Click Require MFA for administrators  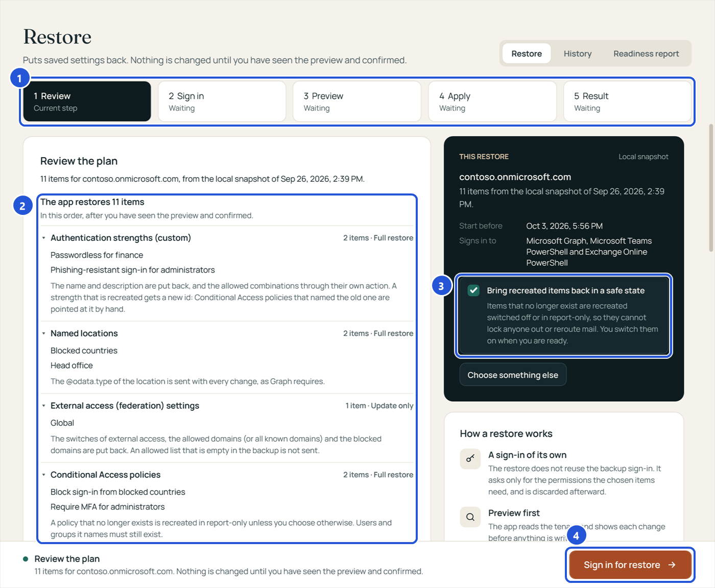pos(108,507)
